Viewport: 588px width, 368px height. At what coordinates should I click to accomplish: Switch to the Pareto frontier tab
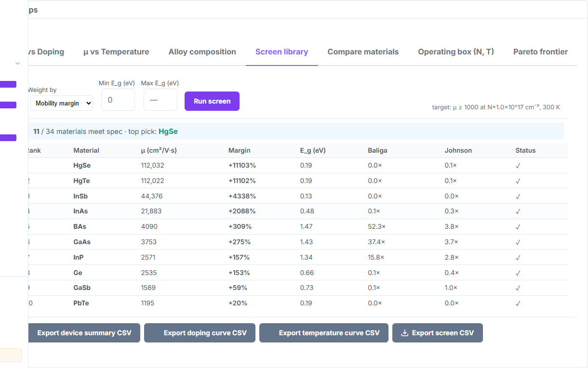[x=540, y=52]
